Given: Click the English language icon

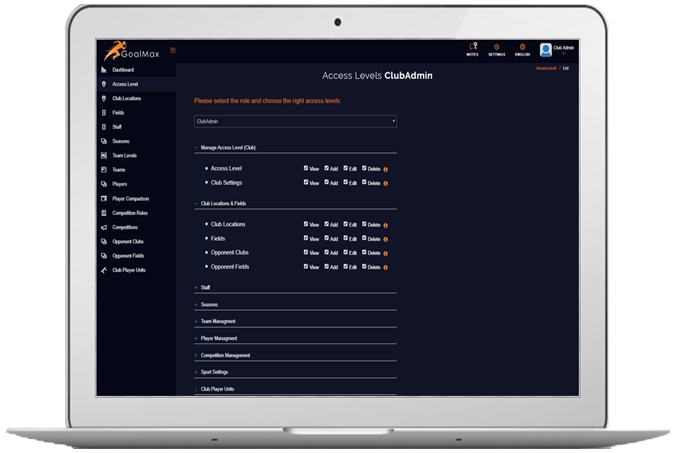Looking at the screenshot, I should pos(522,48).
